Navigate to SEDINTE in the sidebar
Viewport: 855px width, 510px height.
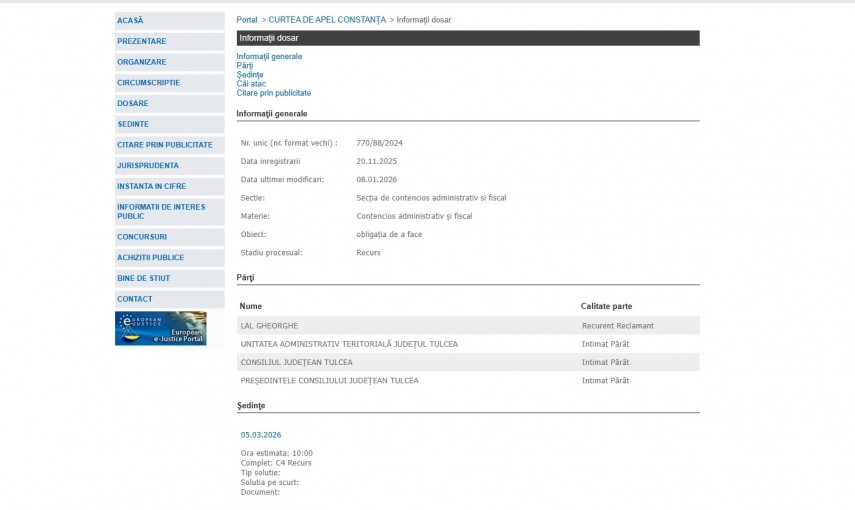coord(133,124)
